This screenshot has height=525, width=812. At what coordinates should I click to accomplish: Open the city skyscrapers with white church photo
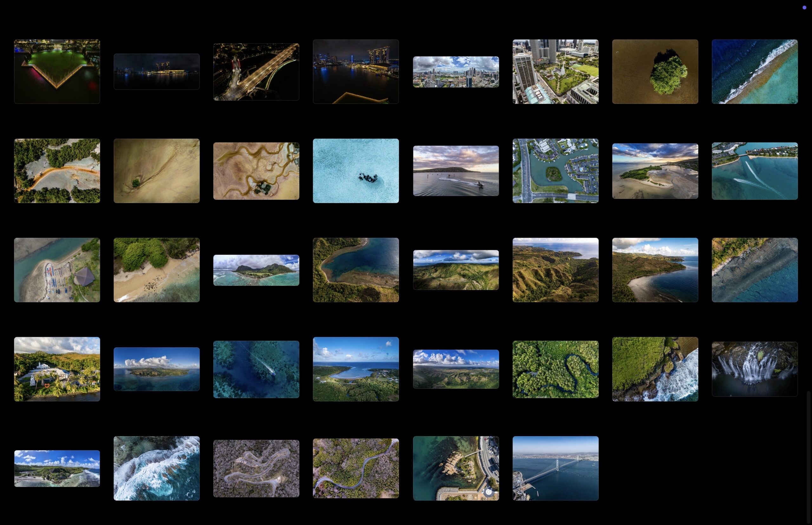pyautogui.click(x=555, y=72)
